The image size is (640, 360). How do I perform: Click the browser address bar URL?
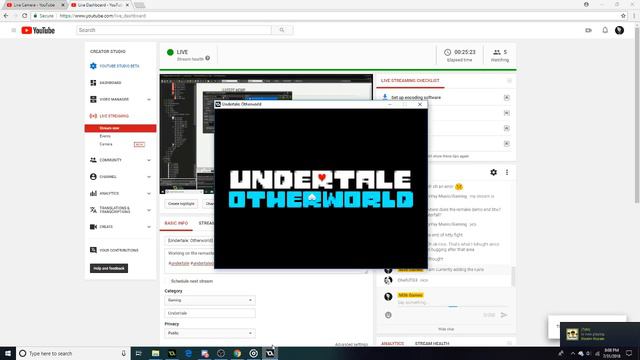(102, 16)
